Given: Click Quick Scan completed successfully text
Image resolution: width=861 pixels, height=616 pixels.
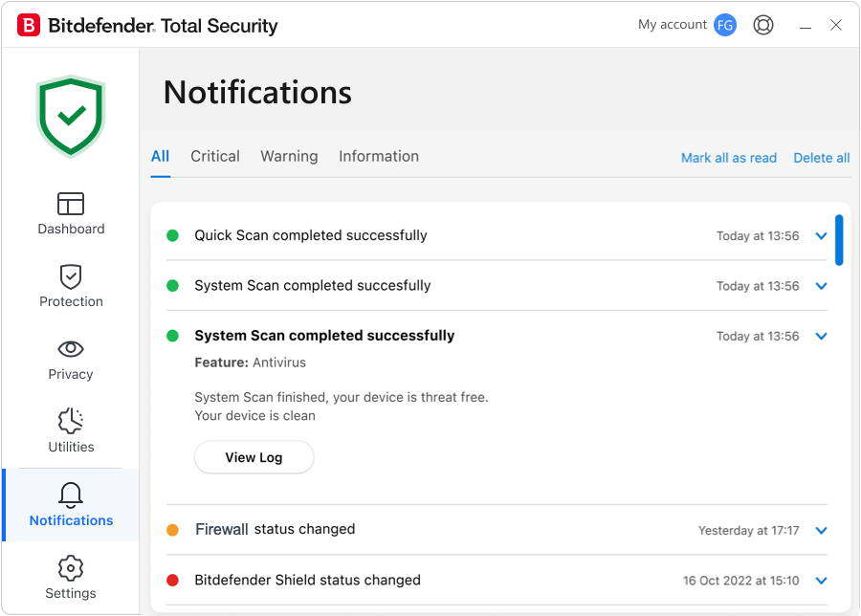Looking at the screenshot, I should click(x=311, y=235).
